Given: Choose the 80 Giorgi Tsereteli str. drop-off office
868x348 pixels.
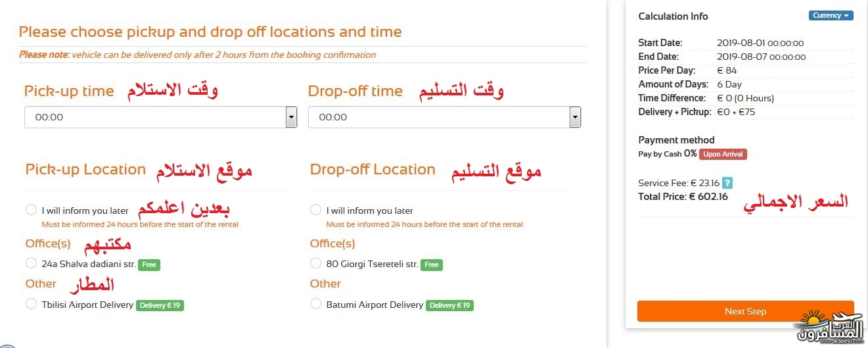Looking at the screenshot, I should coord(315,263).
